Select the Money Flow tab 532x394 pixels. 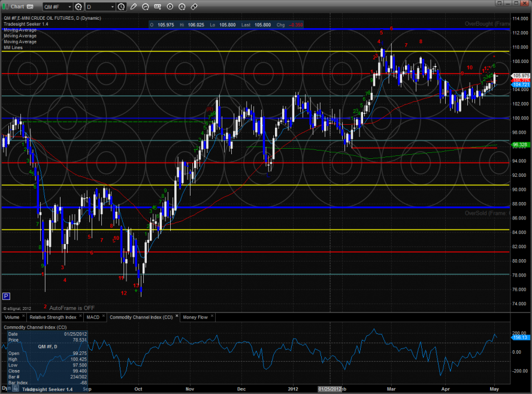pyautogui.click(x=195, y=317)
